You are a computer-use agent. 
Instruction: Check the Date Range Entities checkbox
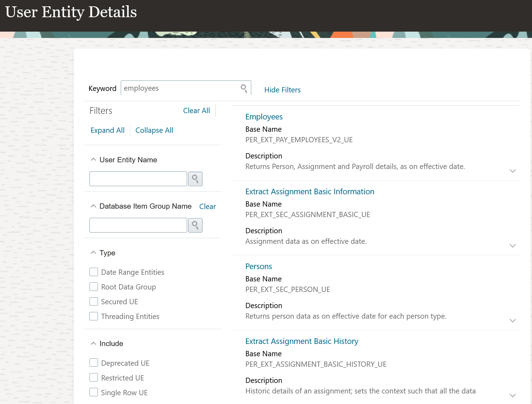pos(94,272)
